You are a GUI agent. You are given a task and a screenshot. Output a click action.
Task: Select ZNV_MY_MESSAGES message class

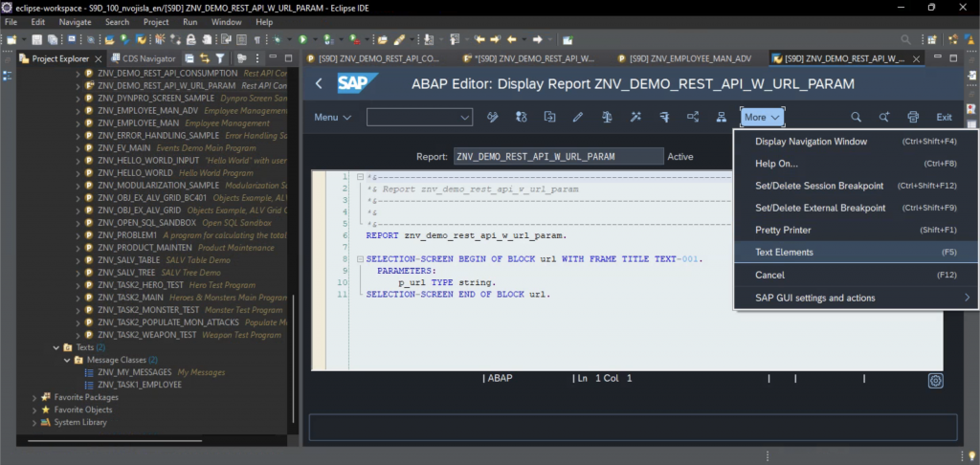(134, 372)
